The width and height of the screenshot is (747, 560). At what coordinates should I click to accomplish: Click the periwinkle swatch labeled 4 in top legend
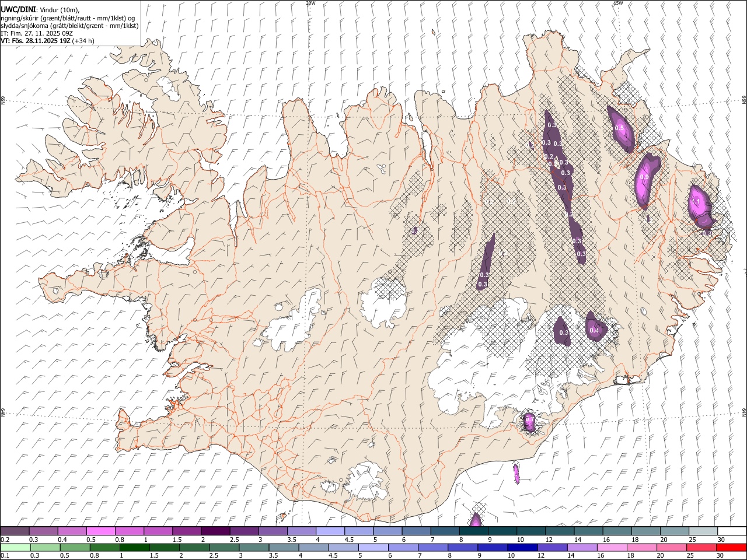pyautogui.click(x=330, y=531)
